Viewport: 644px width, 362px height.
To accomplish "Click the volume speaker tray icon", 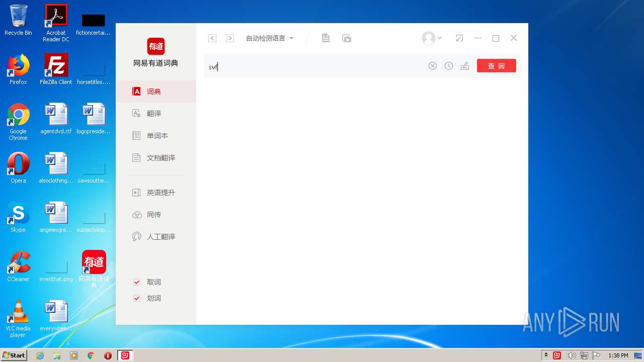I will click(572, 355).
